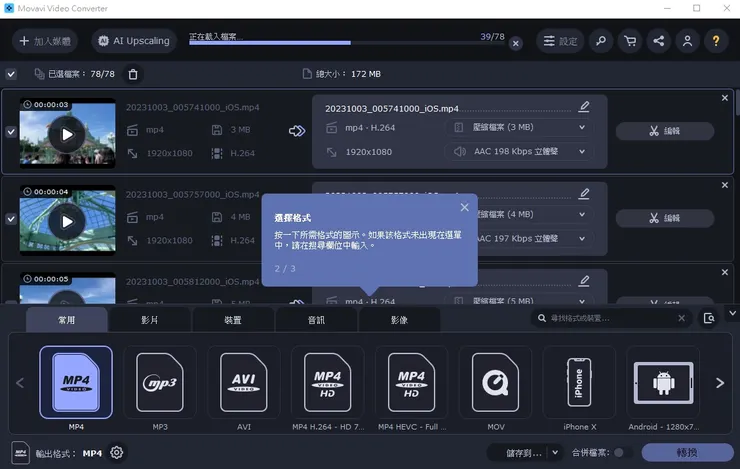Remove the second file with its X
The width and height of the screenshot is (740, 469).
725,185
